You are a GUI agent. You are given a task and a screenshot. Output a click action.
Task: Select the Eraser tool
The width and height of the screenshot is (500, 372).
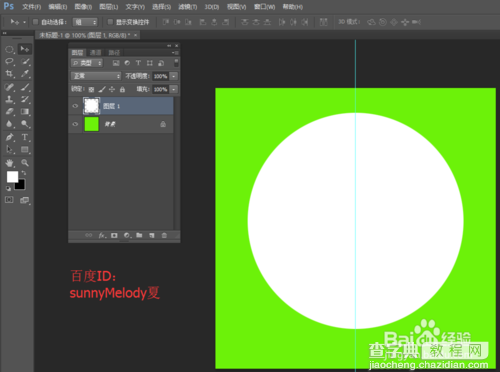click(9, 112)
